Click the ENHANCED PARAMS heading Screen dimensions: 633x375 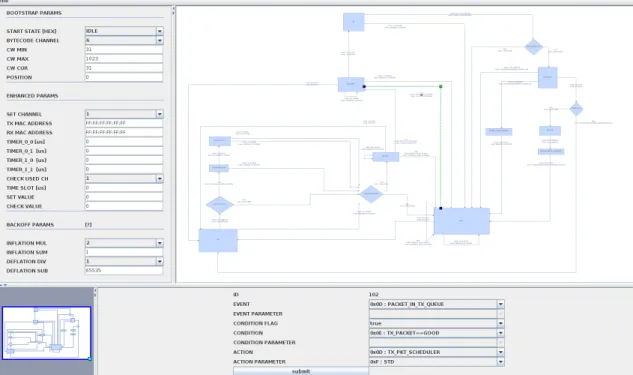(32, 96)
